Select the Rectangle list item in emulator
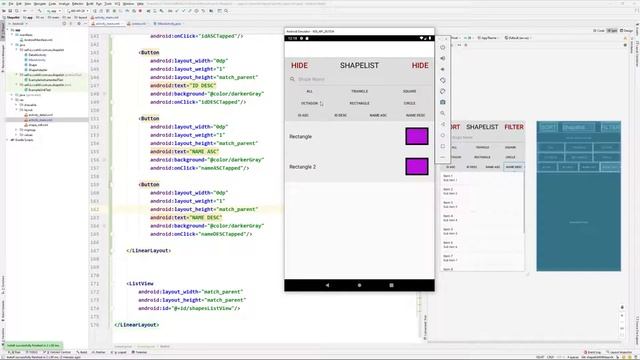This screenshot has height=360, width=640. (x=359, y=136)
